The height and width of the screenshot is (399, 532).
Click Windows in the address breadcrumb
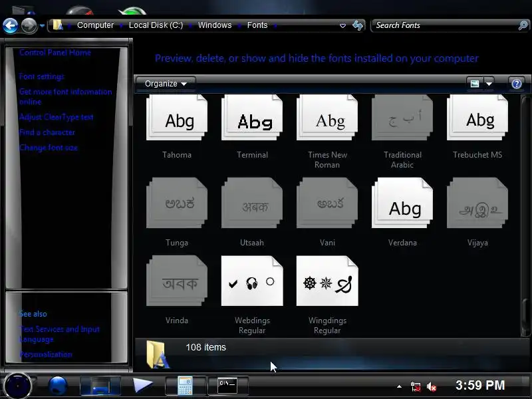pyautogui.click(x=215, y=25)
